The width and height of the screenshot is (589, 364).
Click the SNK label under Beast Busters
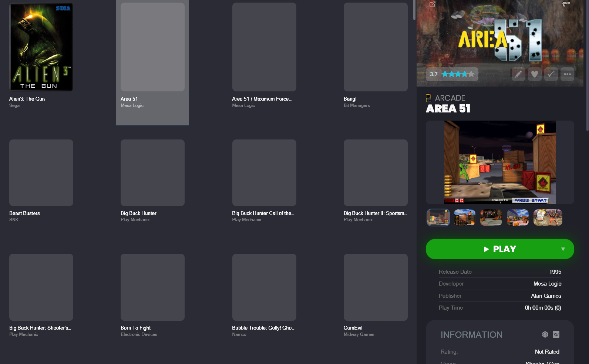(14, 220)
